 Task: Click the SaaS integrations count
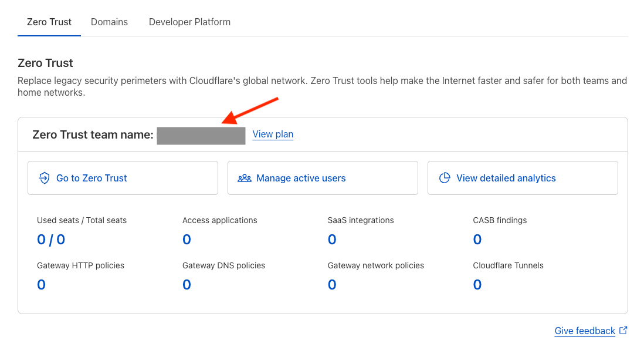click(x=332, y=240)
